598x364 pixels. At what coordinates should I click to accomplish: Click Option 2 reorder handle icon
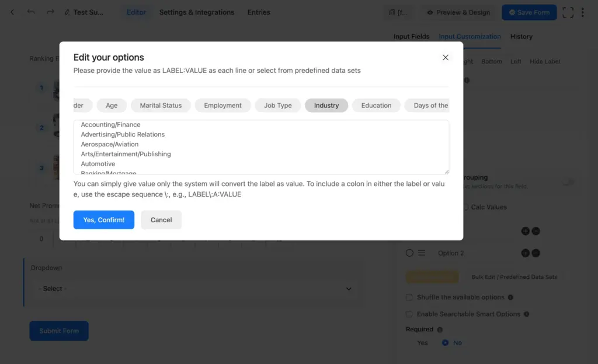click(x=422, y=253)
